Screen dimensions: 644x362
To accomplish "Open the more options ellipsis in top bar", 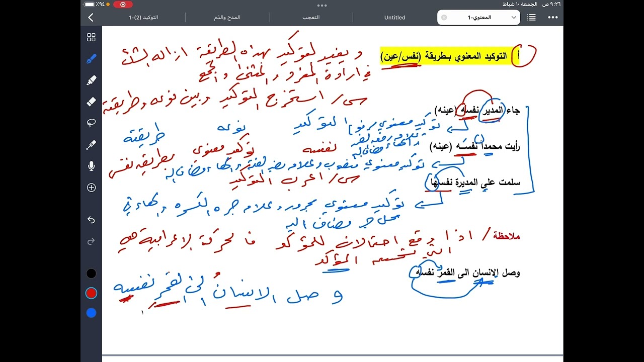I will (x=553, y=17).
